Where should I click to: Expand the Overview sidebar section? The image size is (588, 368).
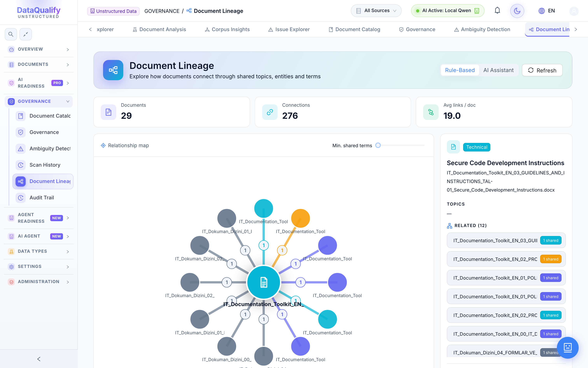tap(39, 49)
